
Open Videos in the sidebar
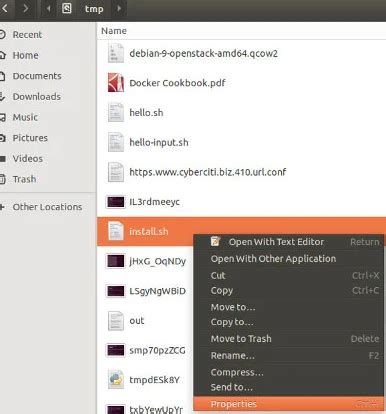coord(28,159)
